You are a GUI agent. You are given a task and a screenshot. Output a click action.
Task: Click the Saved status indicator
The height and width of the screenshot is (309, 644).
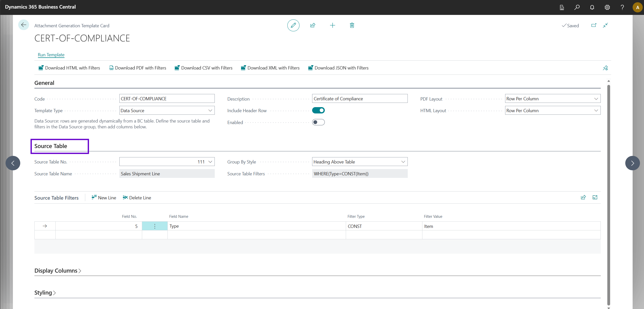coord(570,26)
